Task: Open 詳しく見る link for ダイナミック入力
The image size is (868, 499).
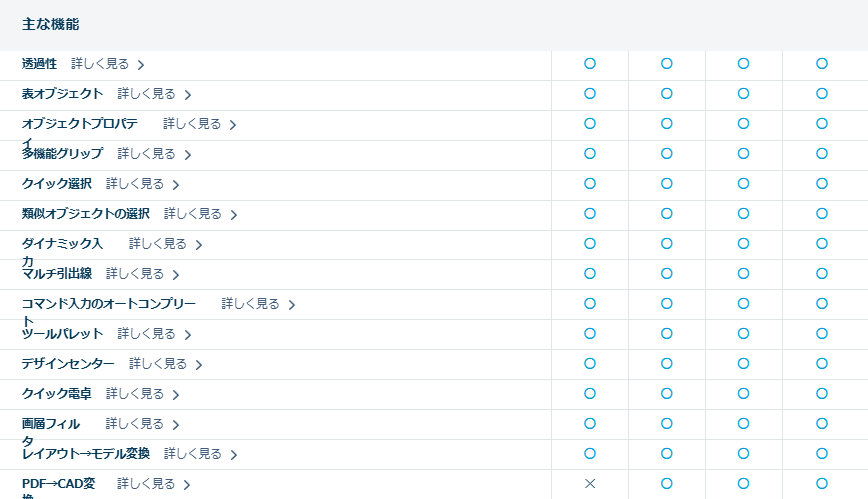Action: 158,244
